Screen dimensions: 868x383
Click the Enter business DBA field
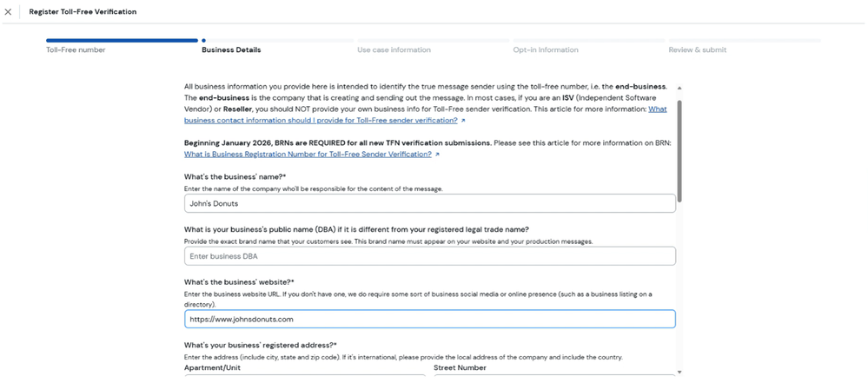pos(430,256)
